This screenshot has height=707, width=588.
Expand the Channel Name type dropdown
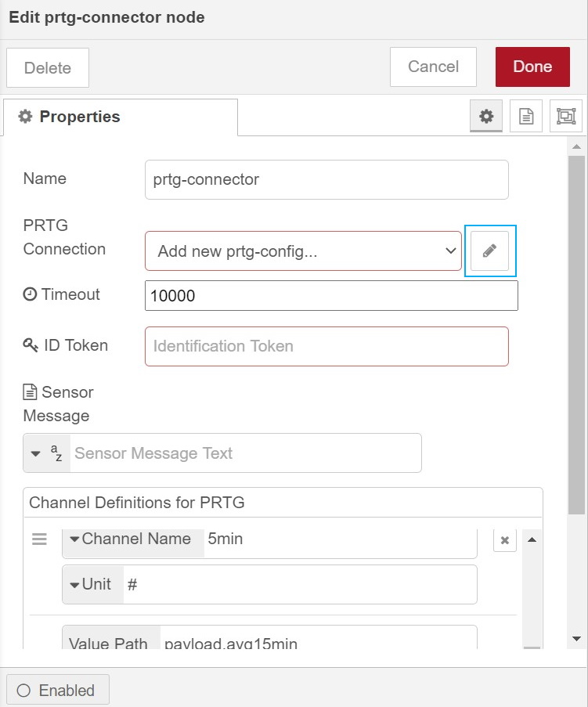[x=132, y=539]
